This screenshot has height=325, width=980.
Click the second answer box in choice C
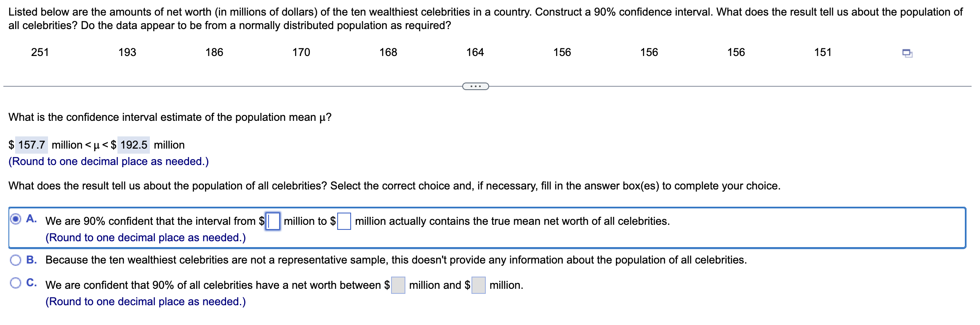pyautogui.click(x=479, y=285)
